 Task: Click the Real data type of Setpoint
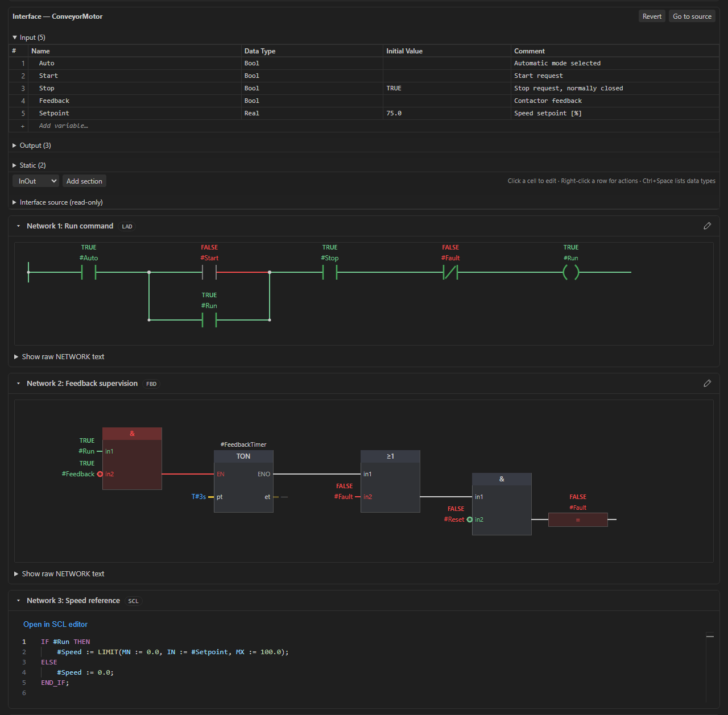[x=252, y=114]
